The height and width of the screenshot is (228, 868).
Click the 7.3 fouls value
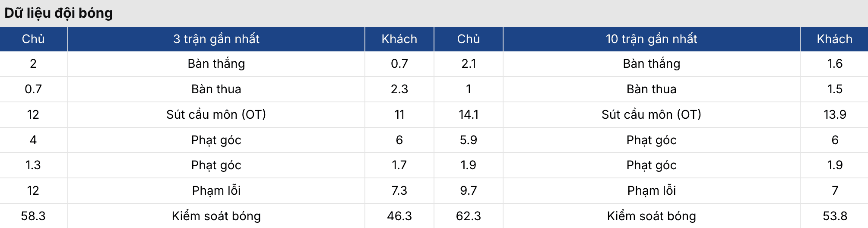tap(399, 190)
